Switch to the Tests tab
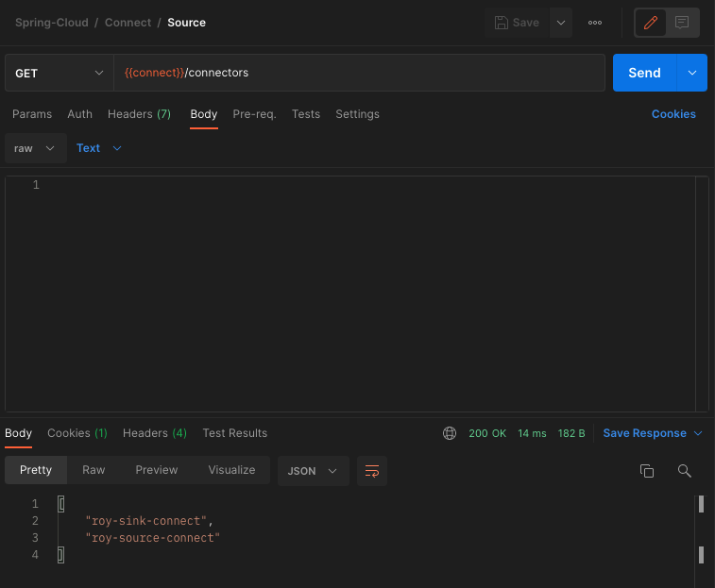Screen dimensions: 715x588 coord(306,114)
